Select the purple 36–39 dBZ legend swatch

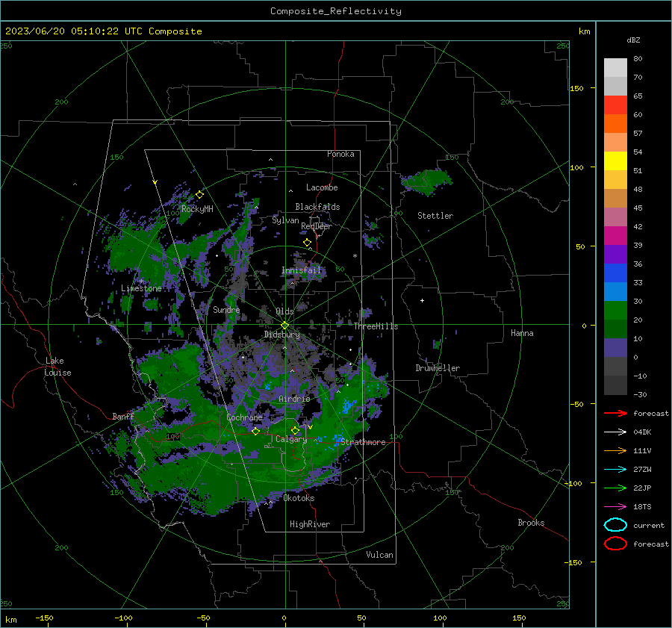(x=615, y=254)
